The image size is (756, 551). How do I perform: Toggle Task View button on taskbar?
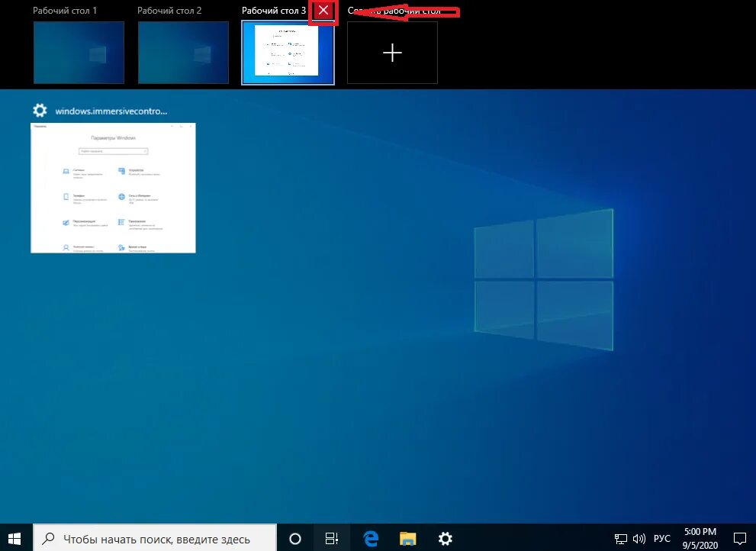[x=332, y=539]
